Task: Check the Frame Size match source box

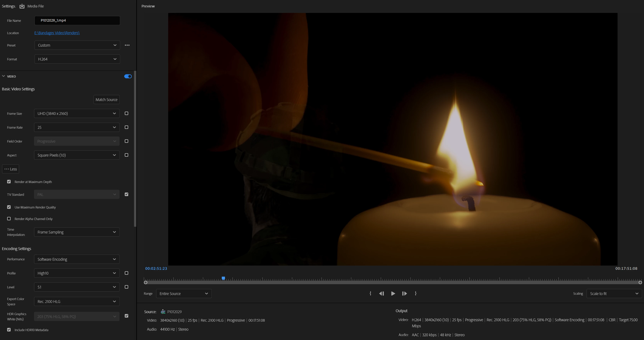Action: click(x=126, y=113)
